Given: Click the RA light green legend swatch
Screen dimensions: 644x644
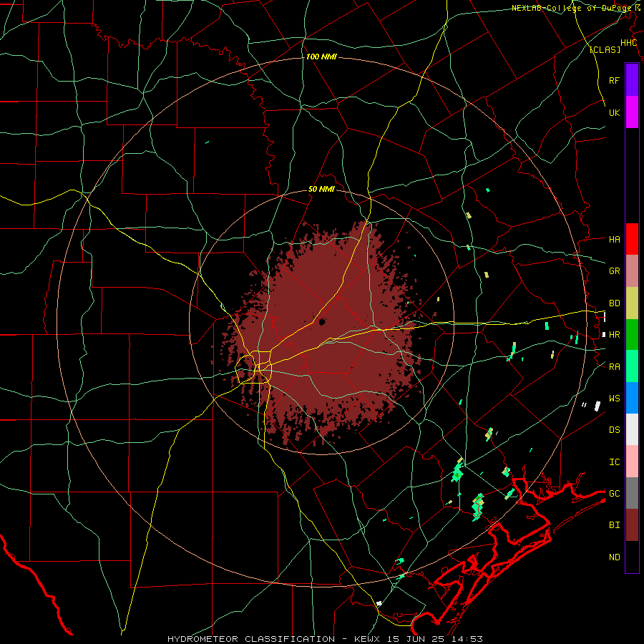Looking at the screenshot, I should coord(632,366).
